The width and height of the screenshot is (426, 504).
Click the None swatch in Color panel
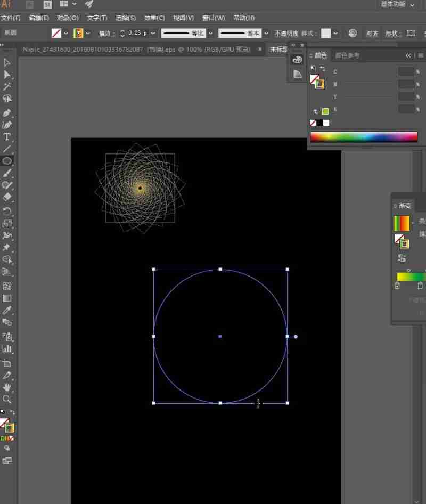point(313,123)
